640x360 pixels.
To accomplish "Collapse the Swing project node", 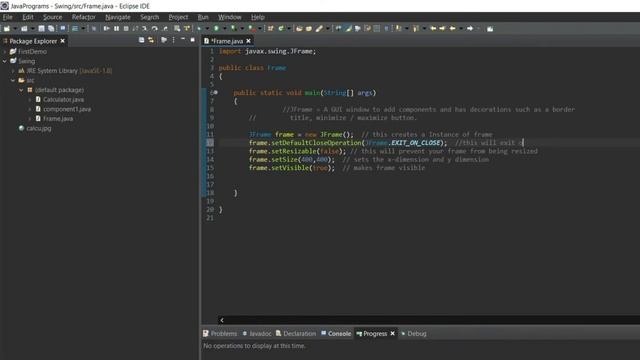I will 4,61.
